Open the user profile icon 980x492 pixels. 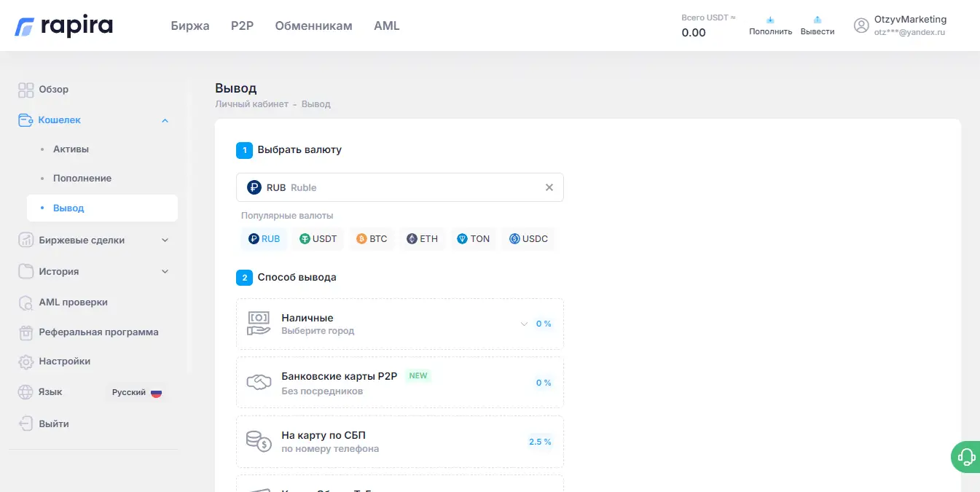(861, 25)
